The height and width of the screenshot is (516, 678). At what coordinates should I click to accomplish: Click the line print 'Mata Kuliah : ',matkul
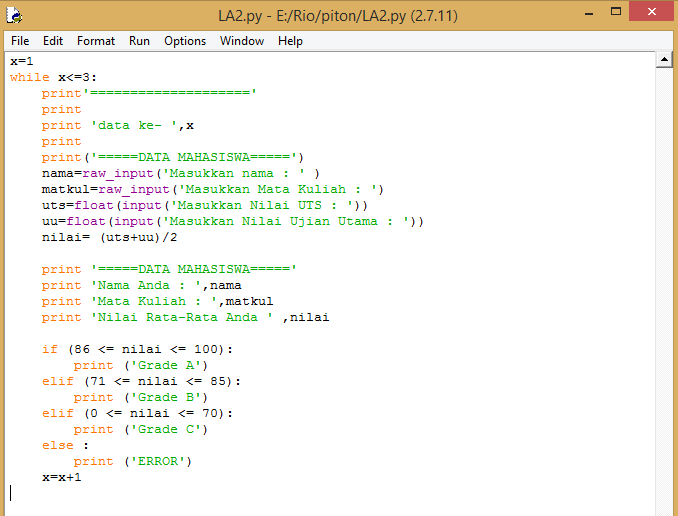point(157,301)
